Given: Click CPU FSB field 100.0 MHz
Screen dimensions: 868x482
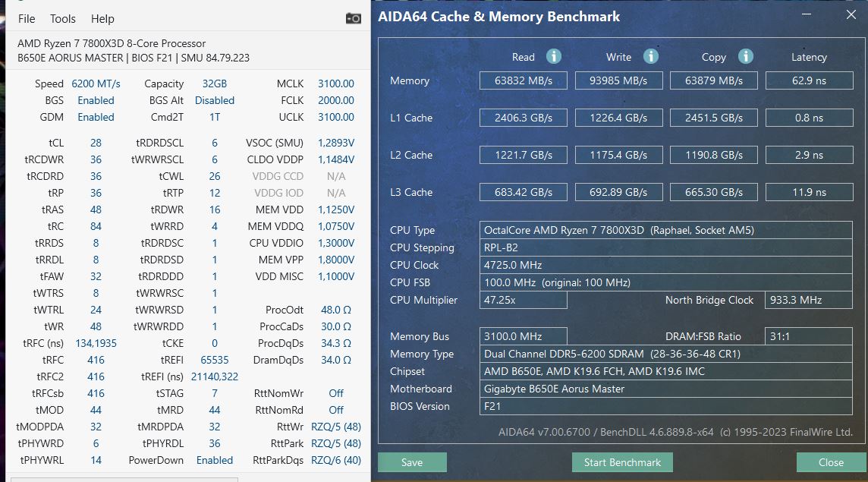Looking at the screenshot, I should (665, 282).
